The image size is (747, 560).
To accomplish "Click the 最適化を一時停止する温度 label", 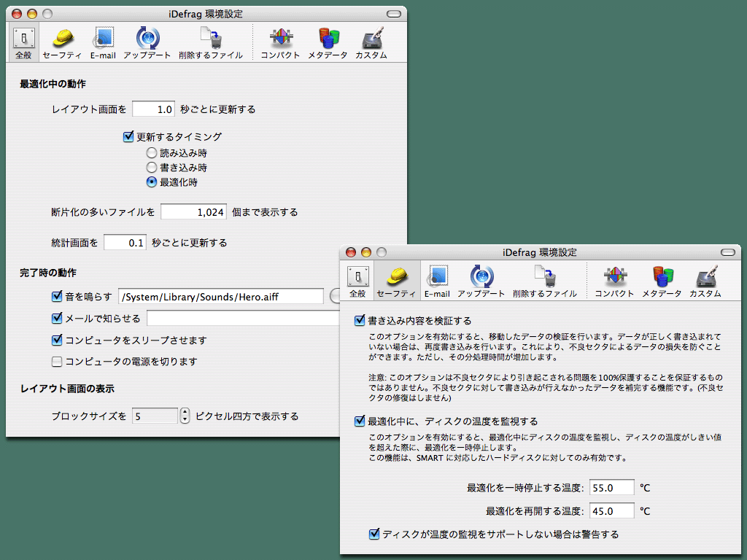I will click(x=525, y=488).
